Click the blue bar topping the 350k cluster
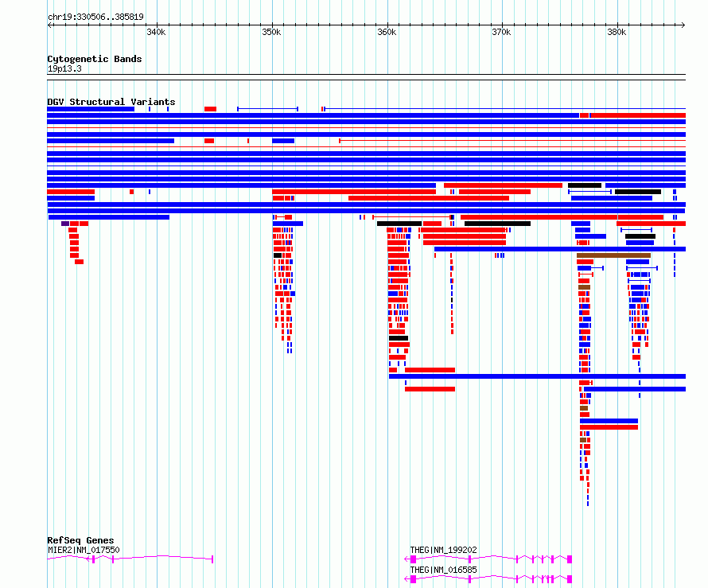Viewport: 708px width, 588px height. coord(288,224)
